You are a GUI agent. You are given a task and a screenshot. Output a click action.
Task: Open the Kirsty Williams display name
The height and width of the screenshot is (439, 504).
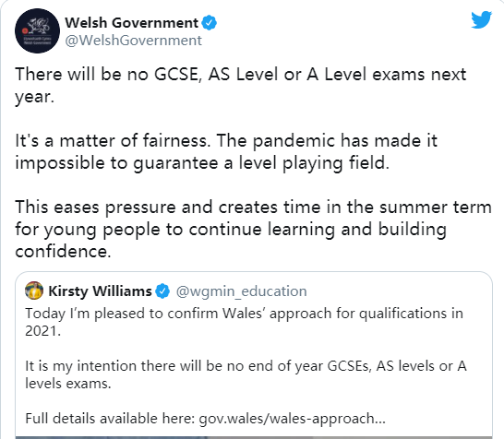(100, 291)
